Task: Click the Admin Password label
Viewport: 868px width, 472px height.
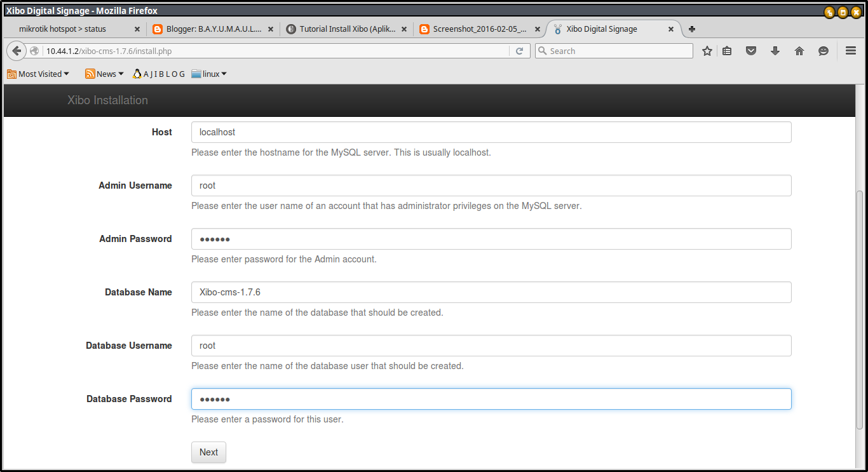Action: (136, 239)
